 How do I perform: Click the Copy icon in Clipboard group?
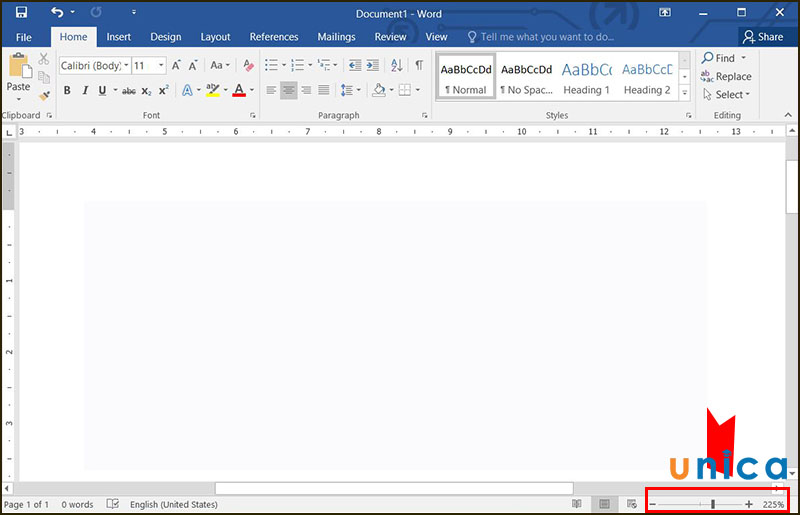[44, 77]
